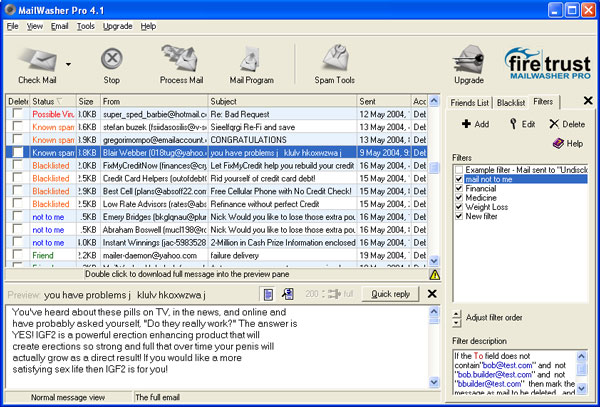The image size is (600, 407).
Task: Sort email list by Status column
Action: tap(53, 101)
